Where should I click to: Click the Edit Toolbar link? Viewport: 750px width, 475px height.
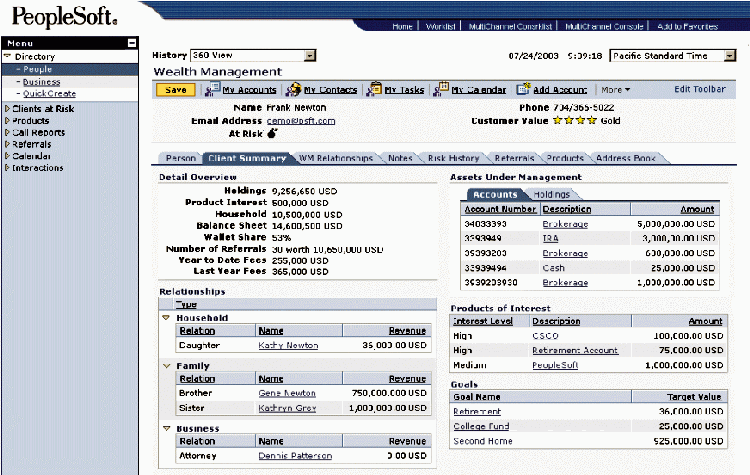(700, 89)
